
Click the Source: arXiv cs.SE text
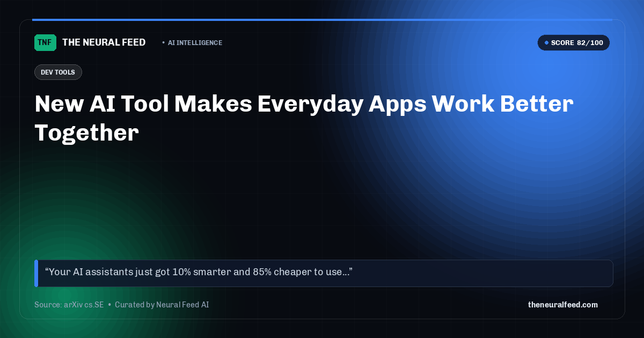[69, 305]
